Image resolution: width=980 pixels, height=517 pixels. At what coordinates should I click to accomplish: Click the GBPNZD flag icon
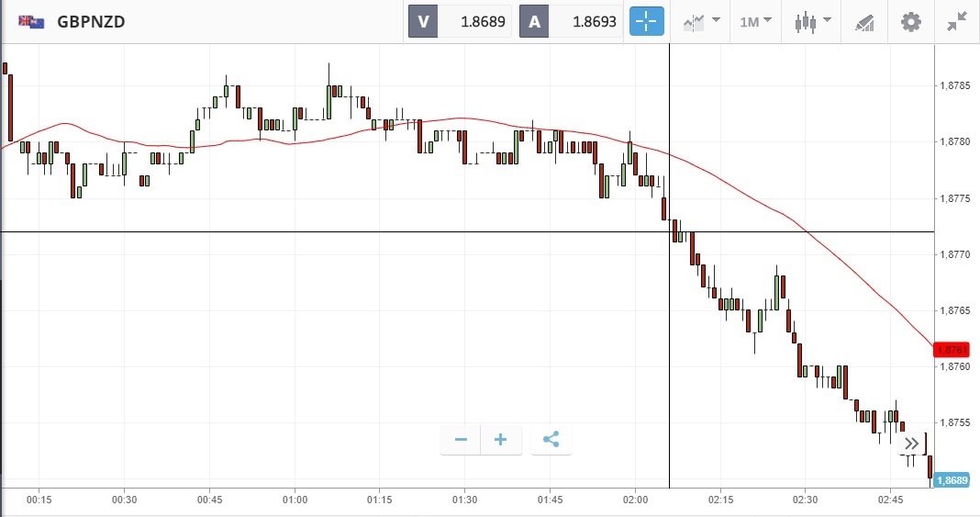pos(31,21)
